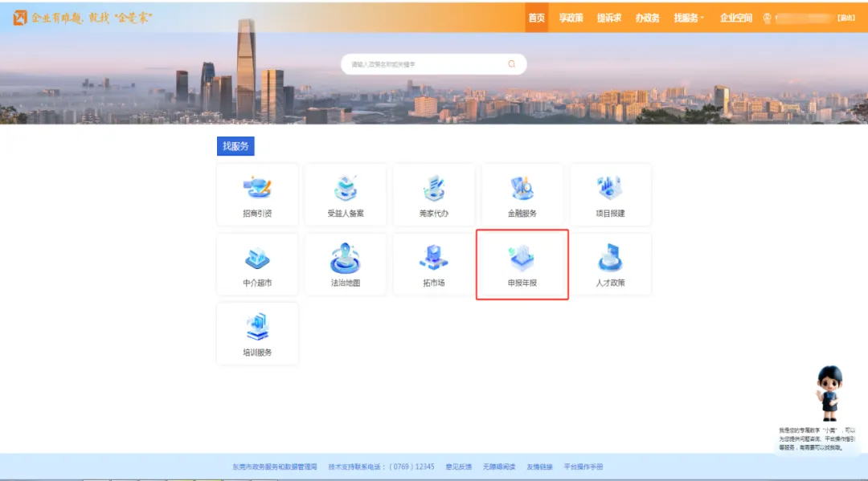The width and height of the screenshot is (868, 481).
Task: Open the 无障碍阅读 footer link
Action: coord(499,467)
